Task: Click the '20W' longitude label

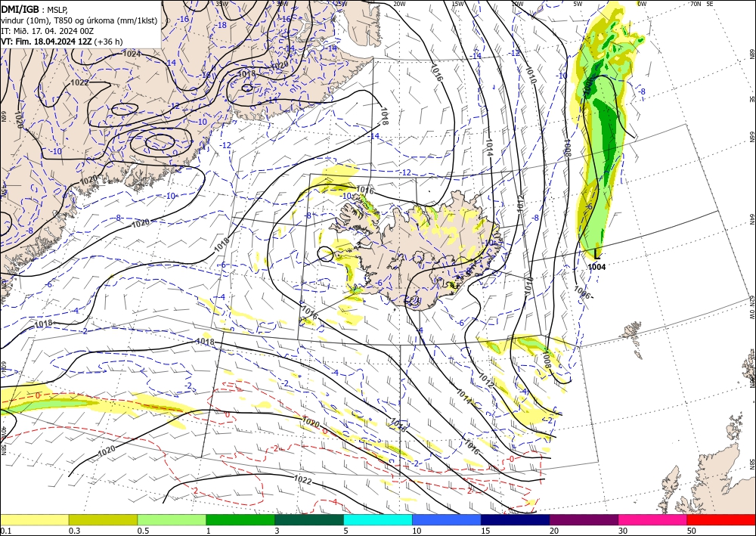Action: (399, 4)
